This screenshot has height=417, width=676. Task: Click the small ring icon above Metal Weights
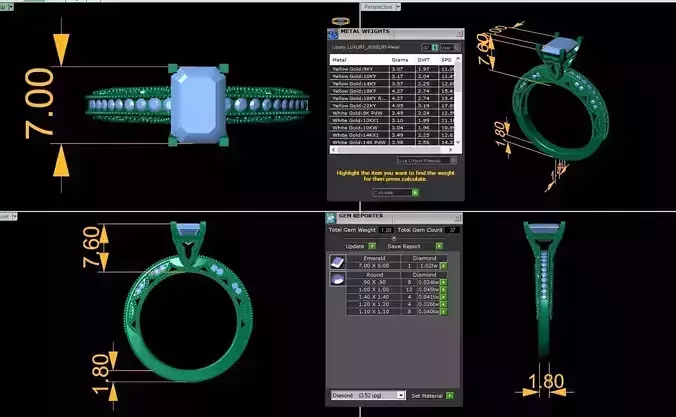[x=341, y=21]
